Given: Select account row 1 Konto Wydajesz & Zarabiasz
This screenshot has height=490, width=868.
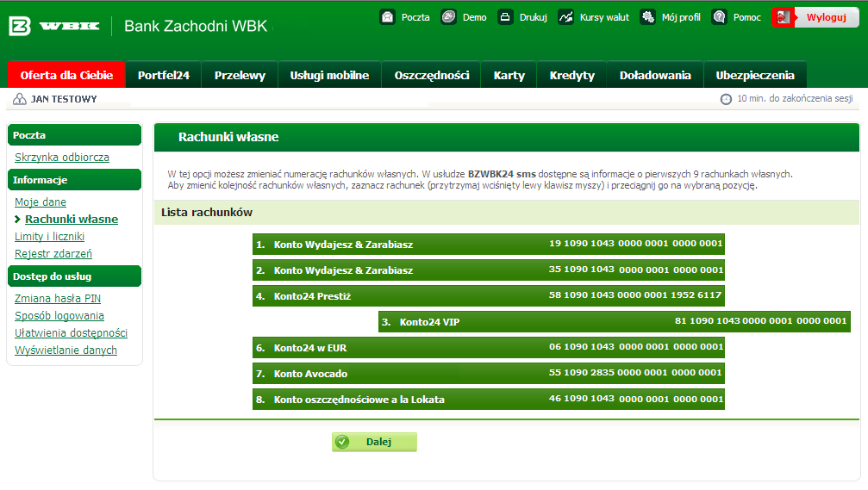Looking at the screenshot, I should (488, 244).
